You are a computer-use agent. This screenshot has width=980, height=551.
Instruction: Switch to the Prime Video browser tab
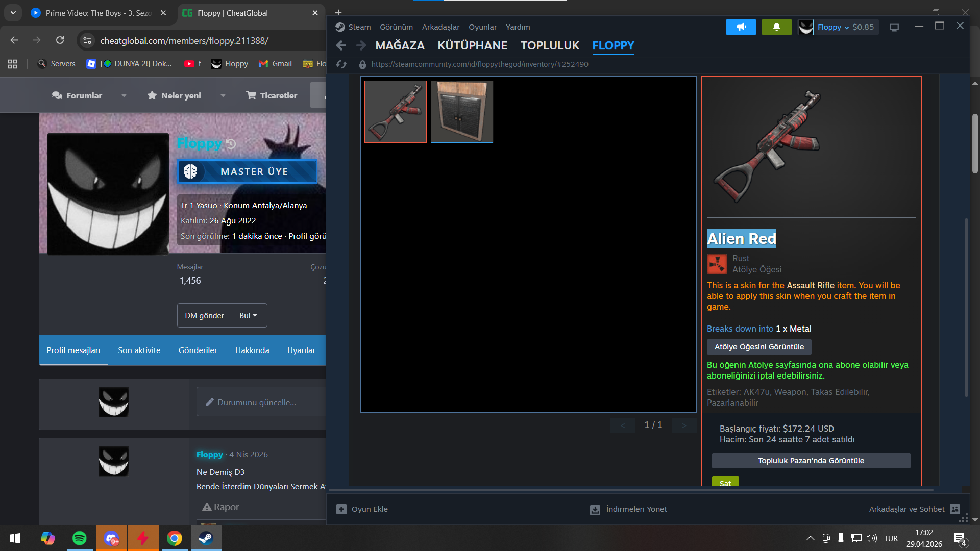pyautogui.click(x=99, y=13)
